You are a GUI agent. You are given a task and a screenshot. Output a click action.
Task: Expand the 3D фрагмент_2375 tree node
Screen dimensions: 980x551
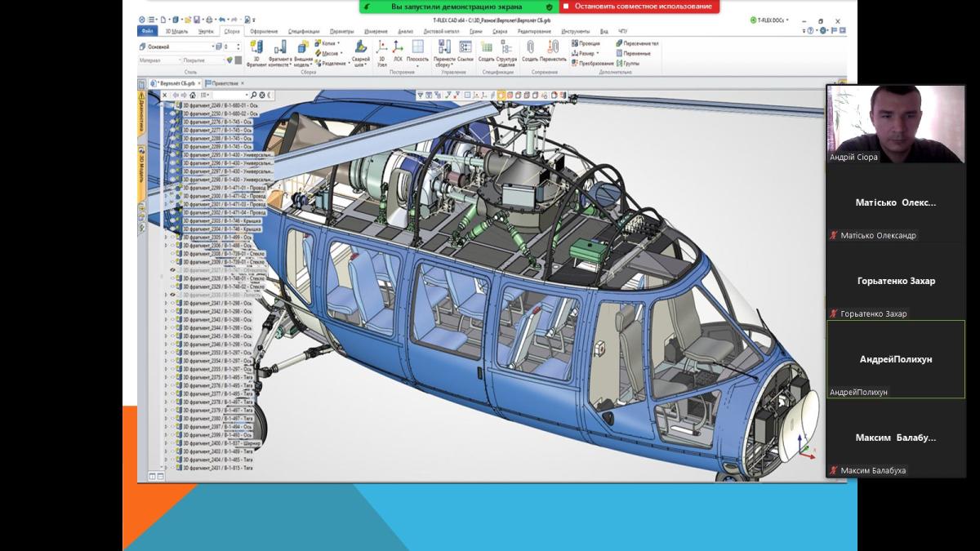tap(166, 377)
